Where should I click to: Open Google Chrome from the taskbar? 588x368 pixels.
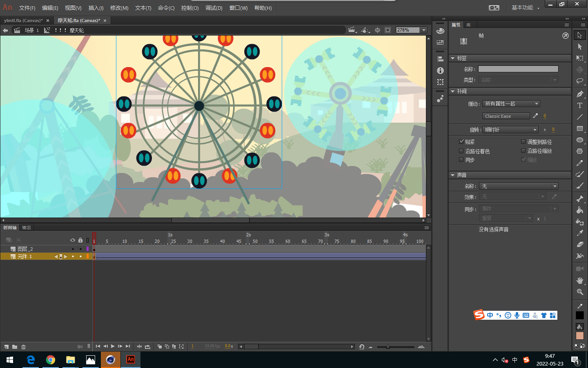click(51, 360)
